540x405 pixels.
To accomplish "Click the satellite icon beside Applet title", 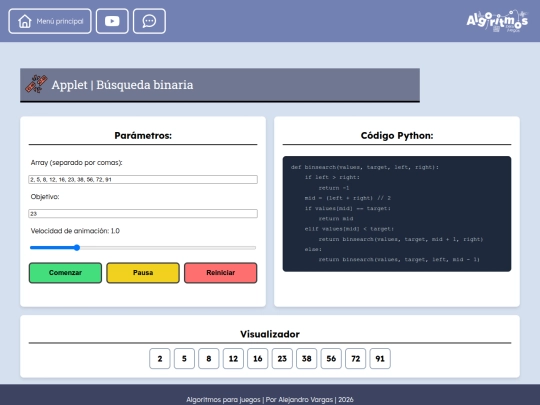I will pyautogui.click(x=36, y=84).
